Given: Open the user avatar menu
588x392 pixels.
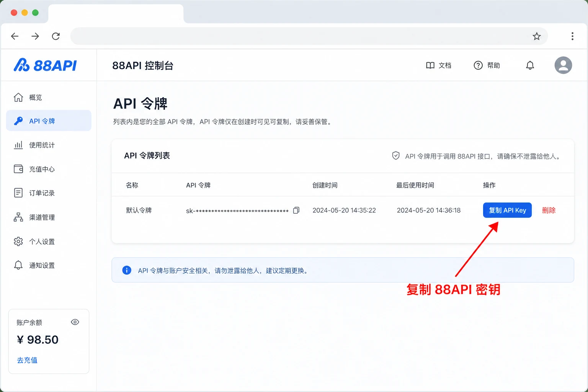Looking at the screenshot, I should (563, 65).
